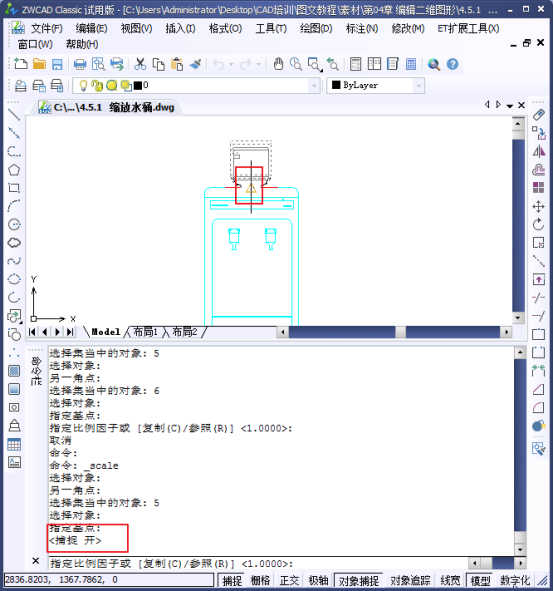Select the Arc drawing tool
Screen dimensions: 554x591
tap(14, 206)
